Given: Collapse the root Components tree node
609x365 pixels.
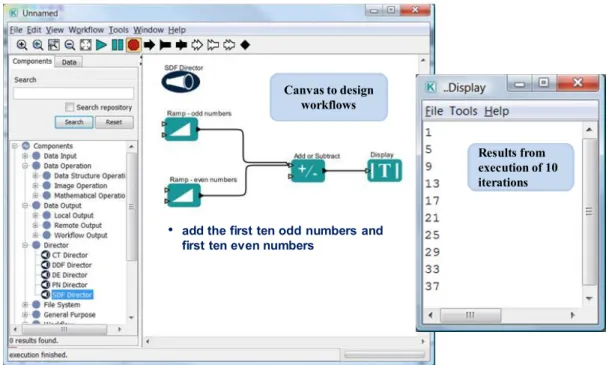Looking at the screenshot, I should point(15,146).
